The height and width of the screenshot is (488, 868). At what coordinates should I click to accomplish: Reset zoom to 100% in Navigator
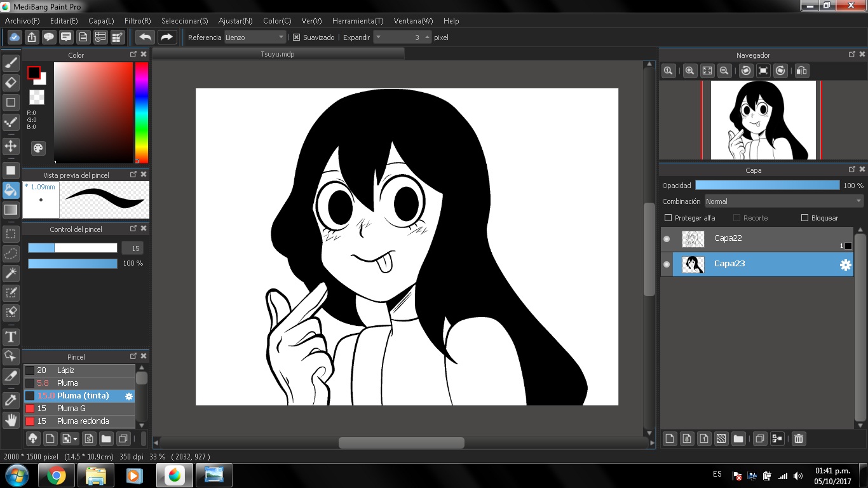click(668, 71)
